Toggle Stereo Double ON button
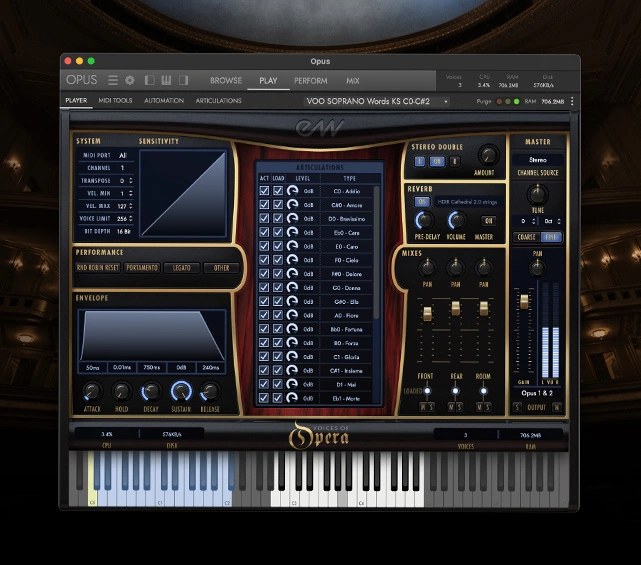The height and width of the screenshot is (565, 641). (x=437, y=161)
